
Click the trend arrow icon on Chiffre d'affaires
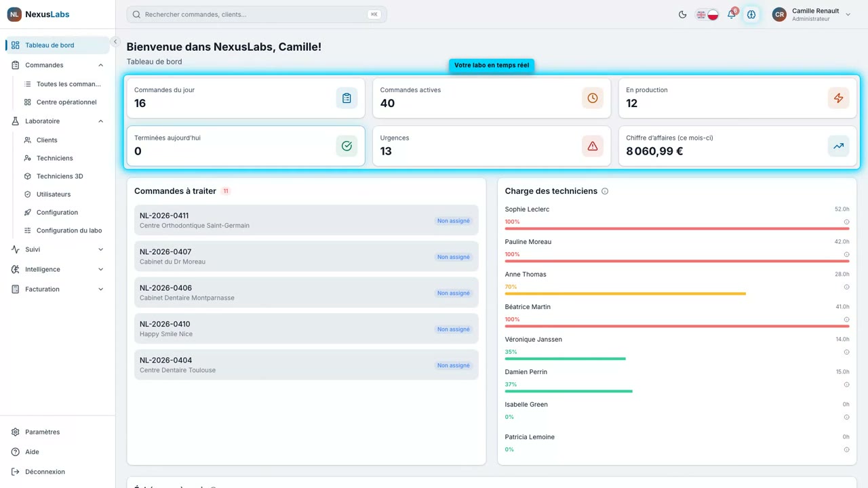(x=838, y=146)
